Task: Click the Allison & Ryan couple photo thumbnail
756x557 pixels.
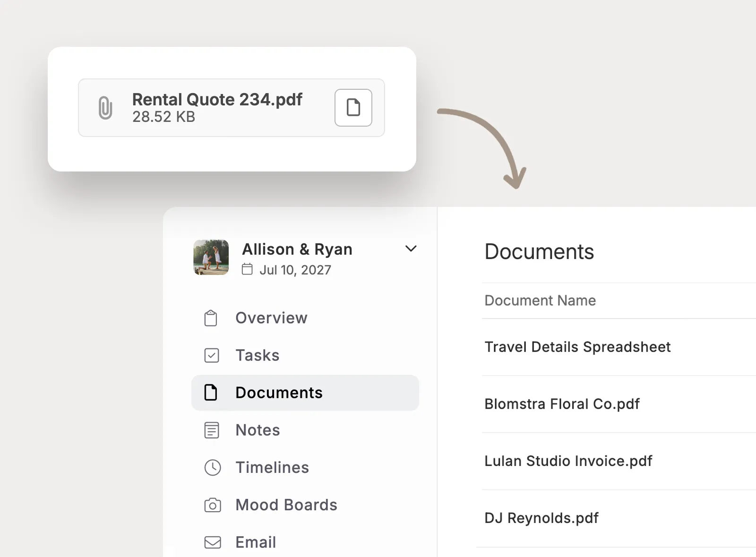Action: pyautogui.click(x=211, y=257)
